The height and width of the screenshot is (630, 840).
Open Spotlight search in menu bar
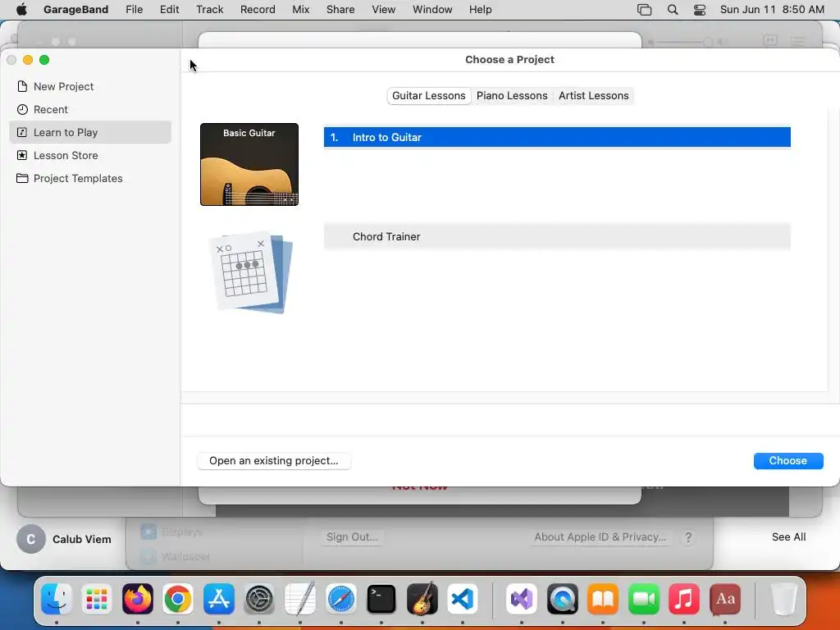click(673, 10)
